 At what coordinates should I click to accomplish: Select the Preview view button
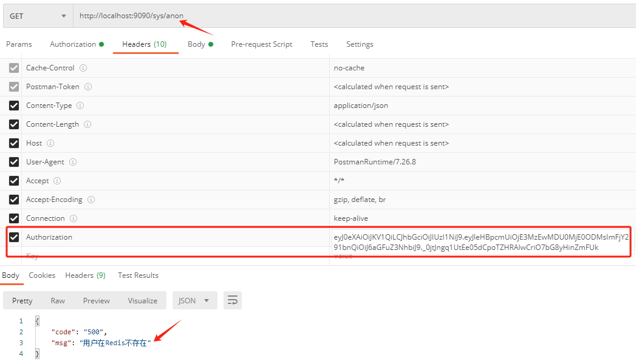tap(96, 301)
